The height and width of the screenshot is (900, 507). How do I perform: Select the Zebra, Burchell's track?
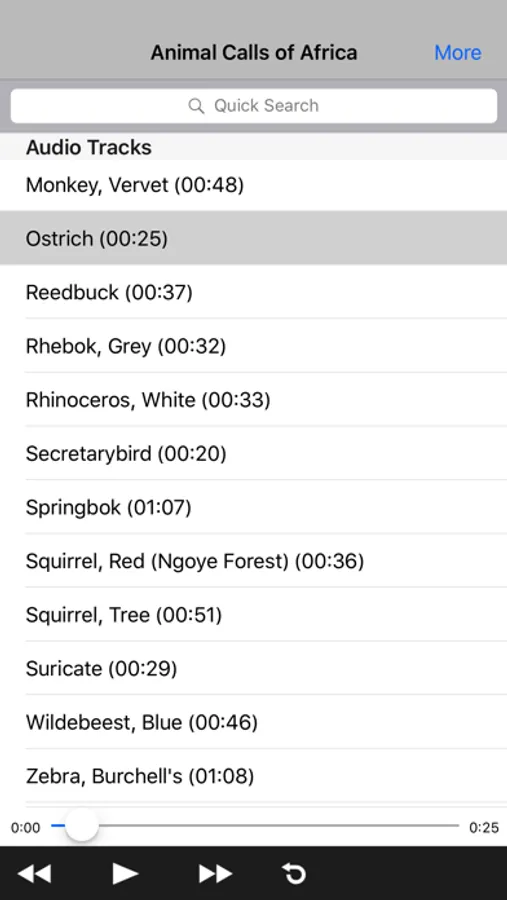[x=254, y=776]
